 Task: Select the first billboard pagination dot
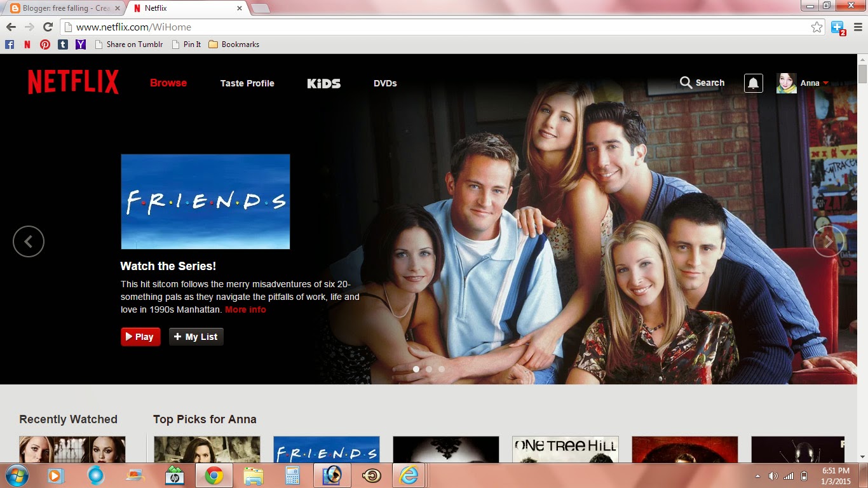click(x=416, y=369)
